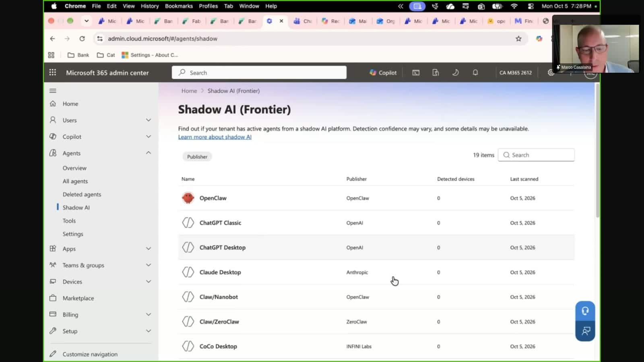Open Tools under Agents
This screenshot has height=362, width=644.
point(69,220)
